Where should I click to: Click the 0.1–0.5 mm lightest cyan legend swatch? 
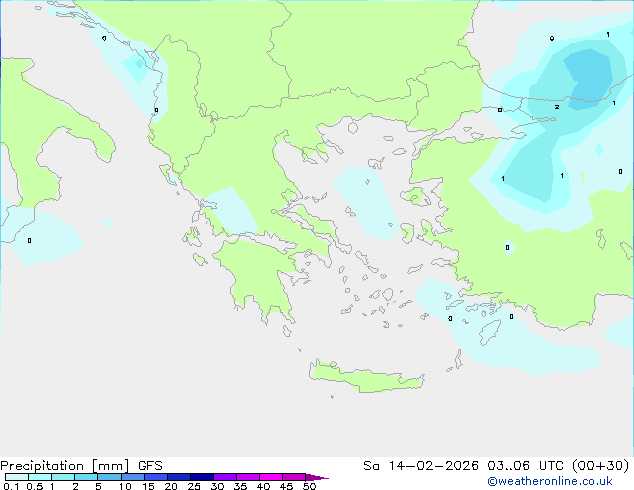pos(17,477)
